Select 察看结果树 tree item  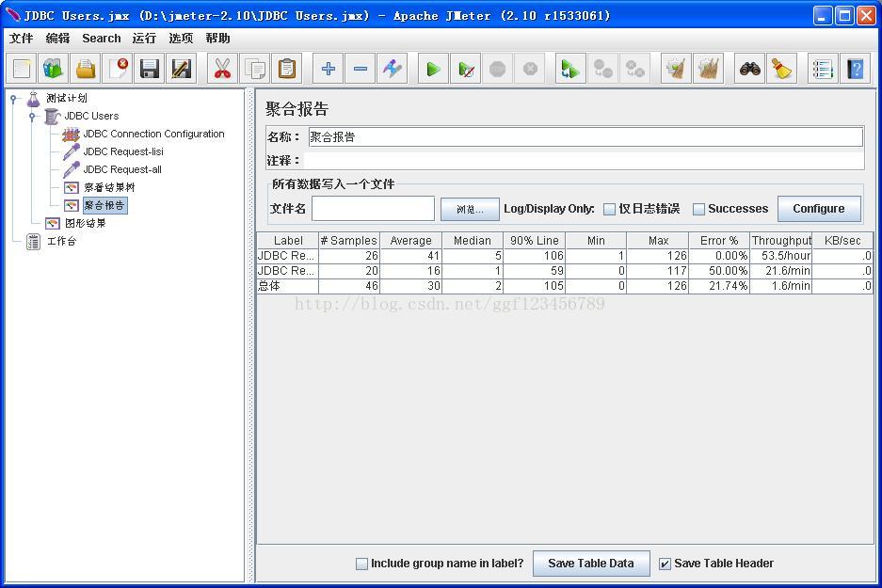(x=109, y=187)
